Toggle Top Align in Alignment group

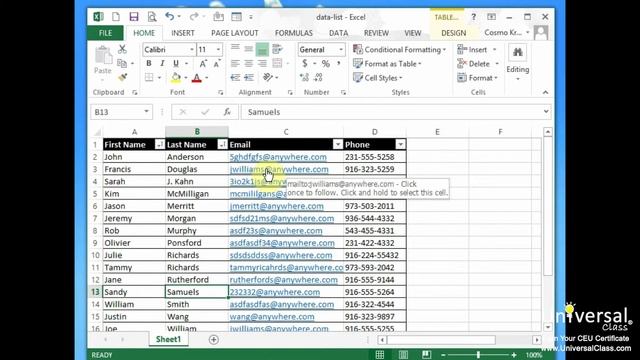(x=235, y=49)
